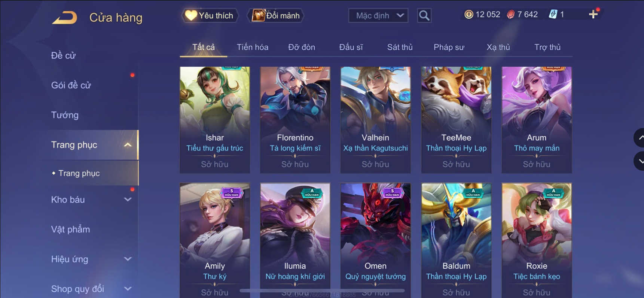Screen dimensions: 644x298
Task: Go back using the golden arrow icon
Action: [64, 17]
